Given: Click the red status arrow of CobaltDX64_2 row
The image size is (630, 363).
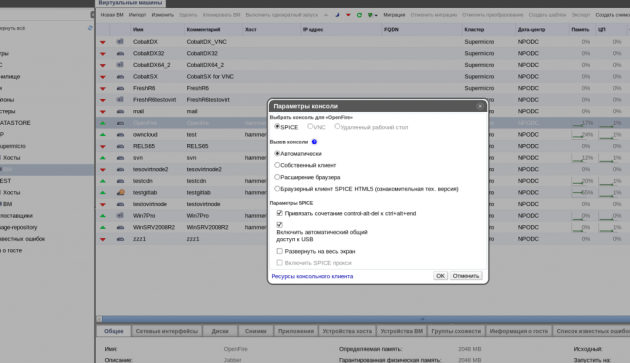Looking at the screenshot, I should (103, 65).
